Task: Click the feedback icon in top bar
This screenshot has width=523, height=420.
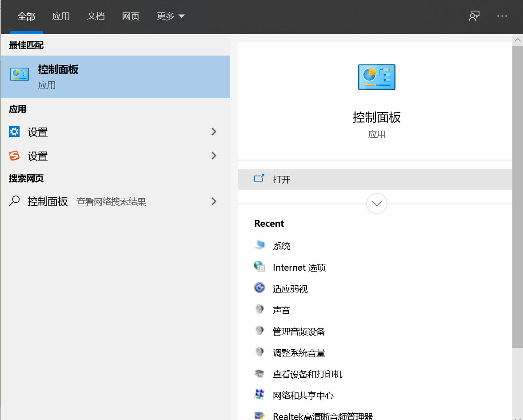Action: tap(474, 16)
